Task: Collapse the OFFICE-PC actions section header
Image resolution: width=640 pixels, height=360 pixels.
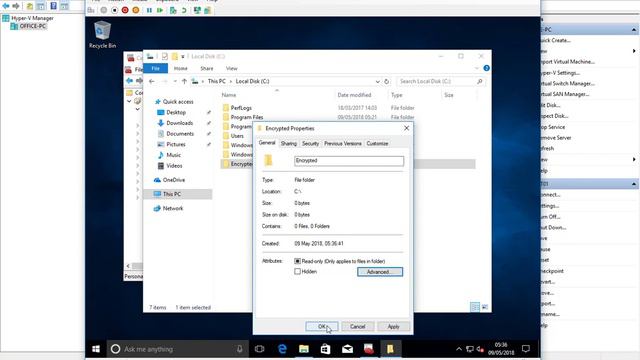Action: pyautogui.click(x=633, y=30)
